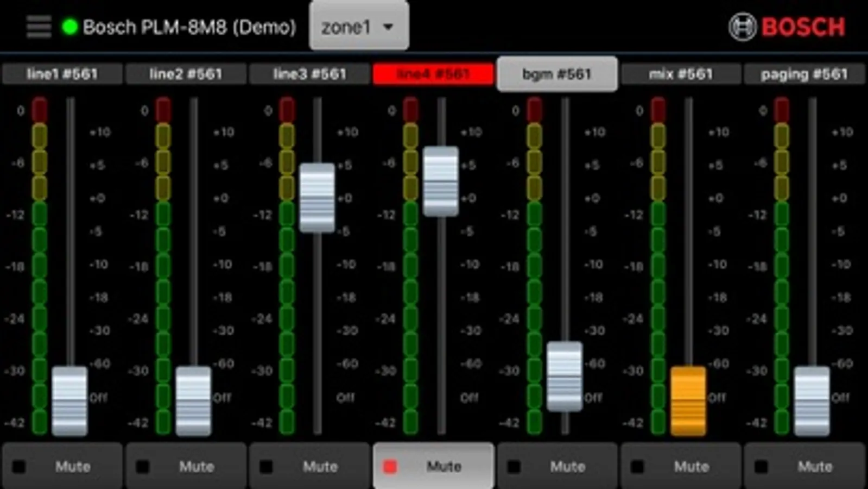
Task: Click the green connection status indicator
Action: (x=69, y=27)
